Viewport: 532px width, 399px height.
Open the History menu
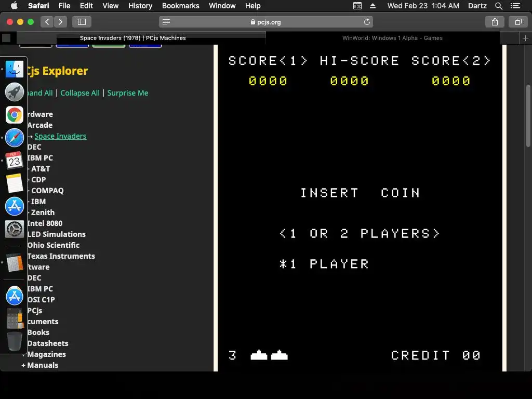click(140, 6)
